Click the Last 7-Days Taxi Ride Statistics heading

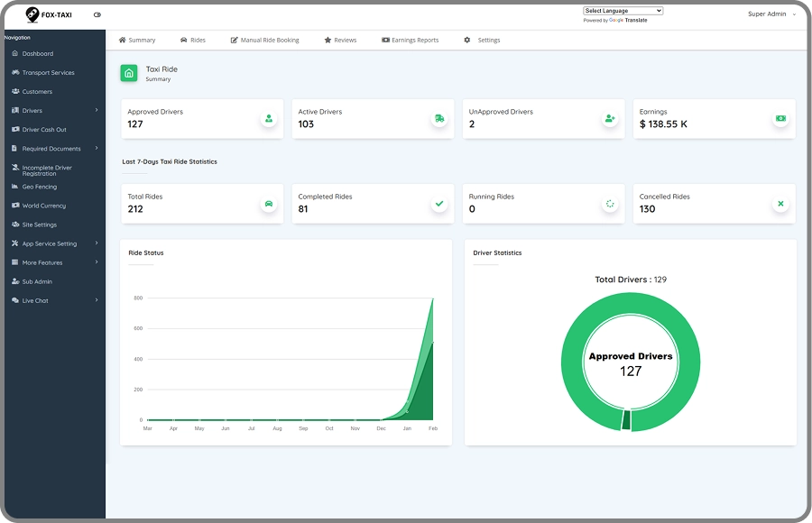pos(170,161)
